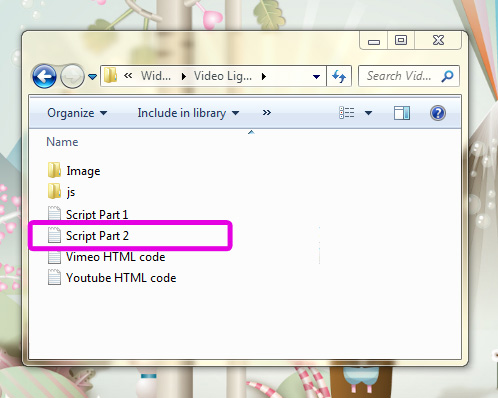
Task: Select the Script Part 2 file name
Action: [x=97, y=236]
